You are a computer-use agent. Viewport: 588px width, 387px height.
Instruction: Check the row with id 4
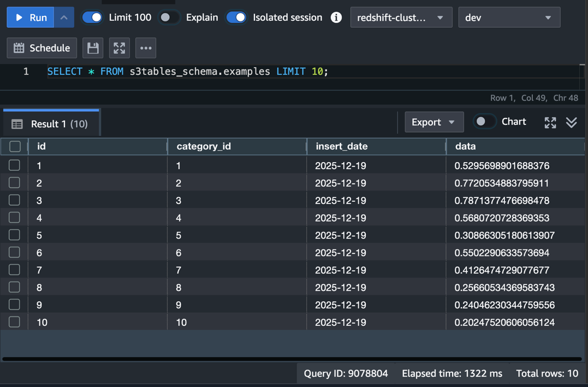click(14, 217)
